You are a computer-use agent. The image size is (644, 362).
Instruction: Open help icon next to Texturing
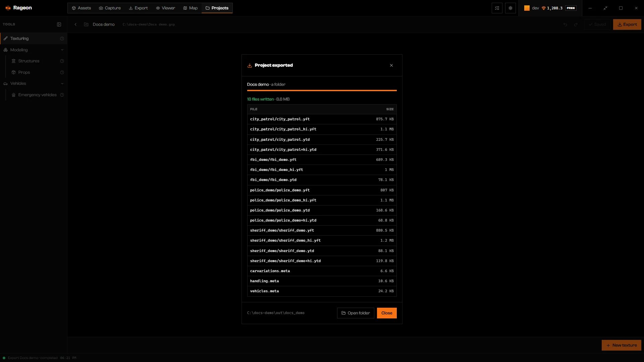point(62,39)
